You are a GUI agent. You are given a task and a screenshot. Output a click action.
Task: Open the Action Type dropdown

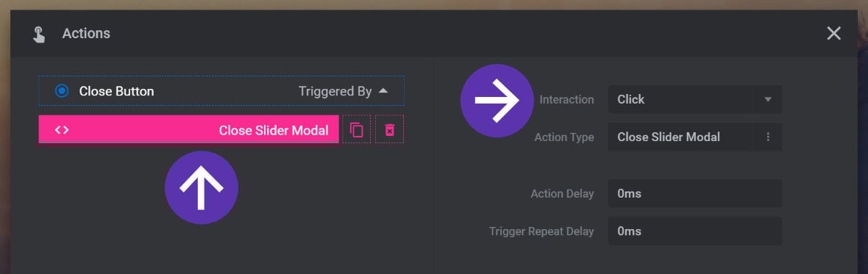[694, 137]
